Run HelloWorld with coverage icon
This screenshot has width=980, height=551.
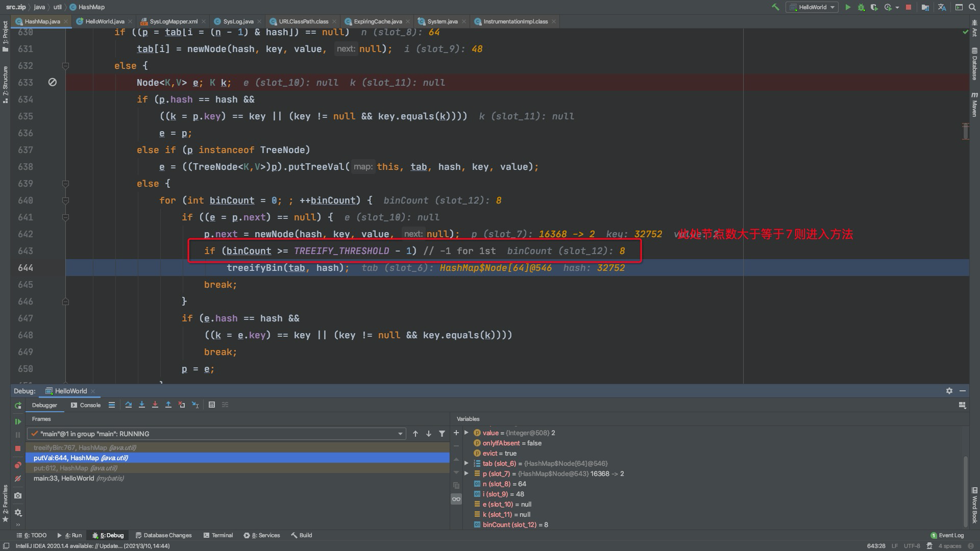click(874, 7)
